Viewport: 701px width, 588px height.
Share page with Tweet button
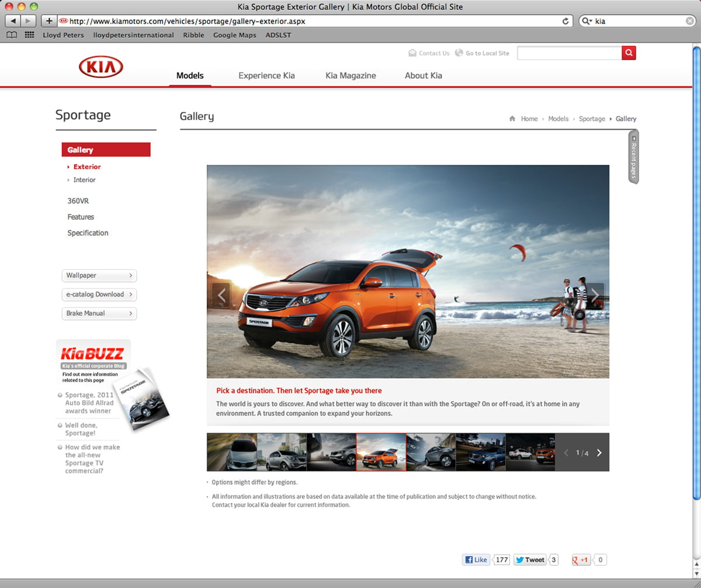[529, 559]
